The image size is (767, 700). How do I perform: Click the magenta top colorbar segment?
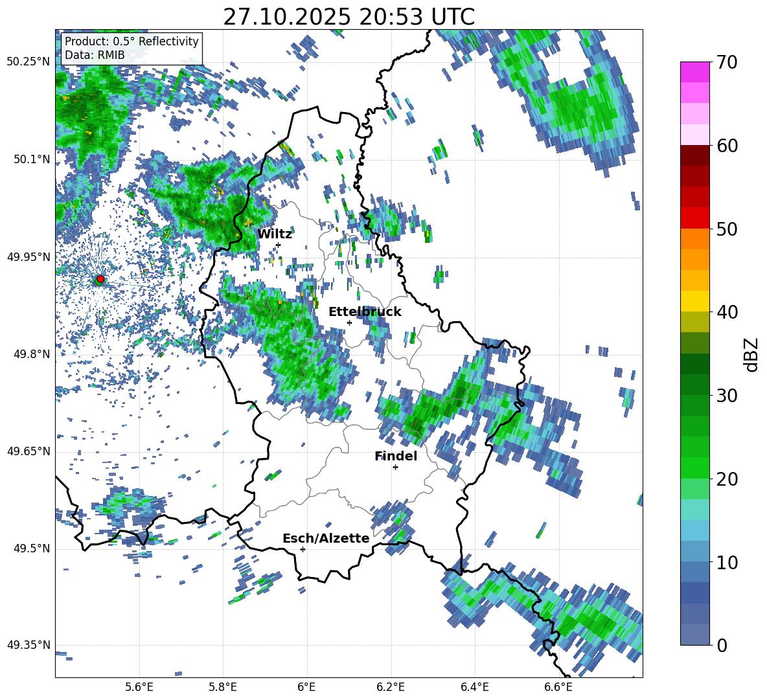(694, 72)
